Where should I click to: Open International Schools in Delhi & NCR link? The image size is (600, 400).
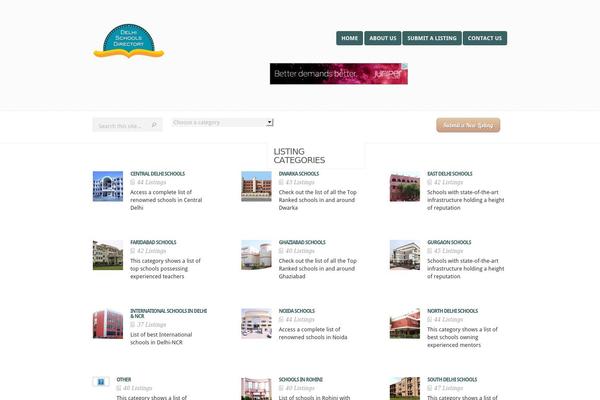pyautogui.click(x=168, y=313)
